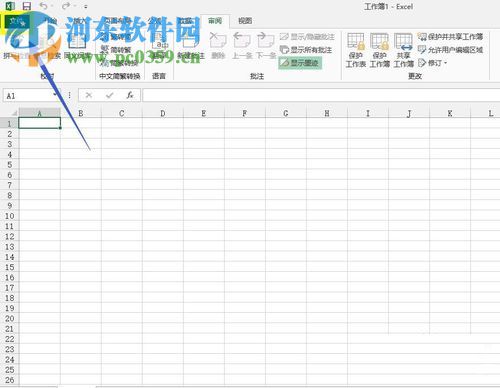Click the 中文简繁转换 group label
Viewport: 500px width, 388px height.
[120, 76]
